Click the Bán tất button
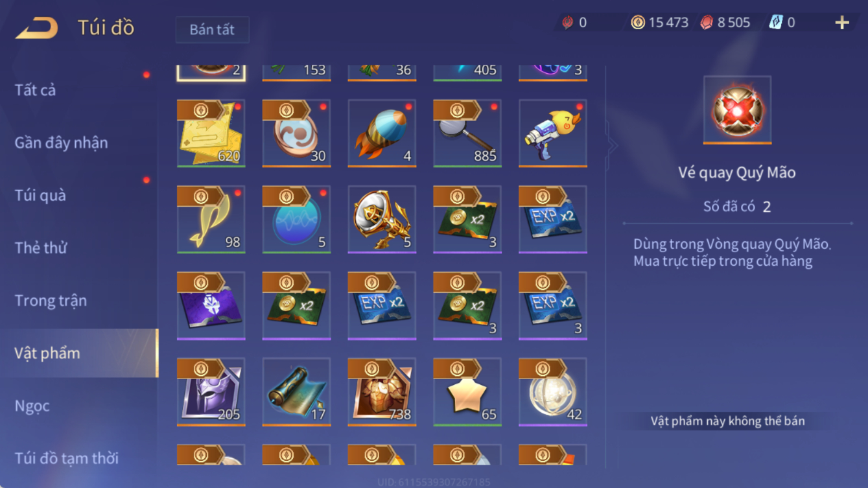The height and width of the screenshot is (488, 868). click(x=212, y=30)
